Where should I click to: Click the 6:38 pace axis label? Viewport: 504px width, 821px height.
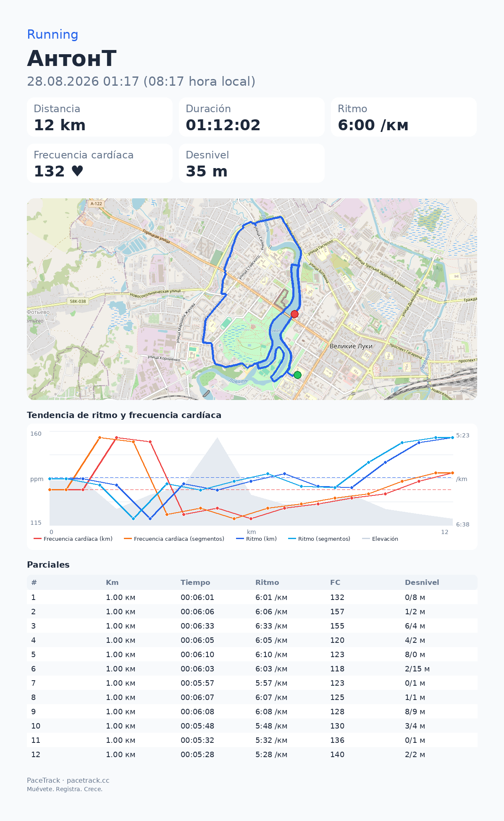463,524
